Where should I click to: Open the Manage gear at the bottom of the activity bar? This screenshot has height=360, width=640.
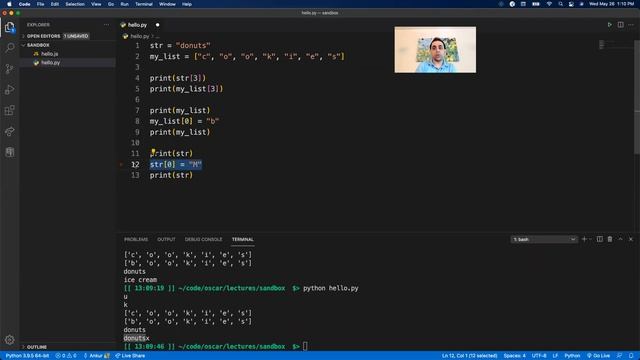[9, 340]
